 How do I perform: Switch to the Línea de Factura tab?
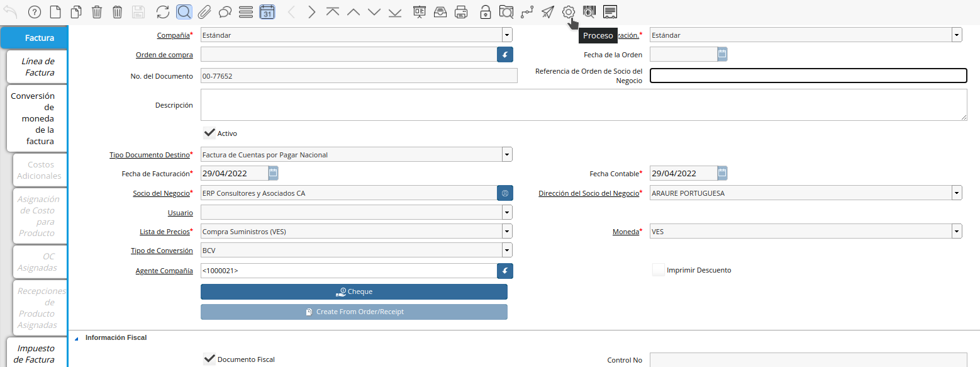click(x=36, y=67)
